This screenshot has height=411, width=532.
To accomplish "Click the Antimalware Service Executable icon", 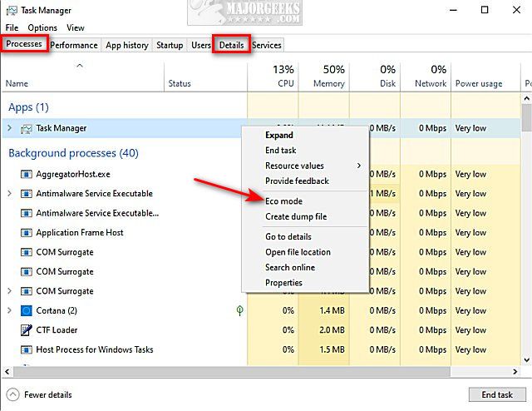I will click(26, 194).
